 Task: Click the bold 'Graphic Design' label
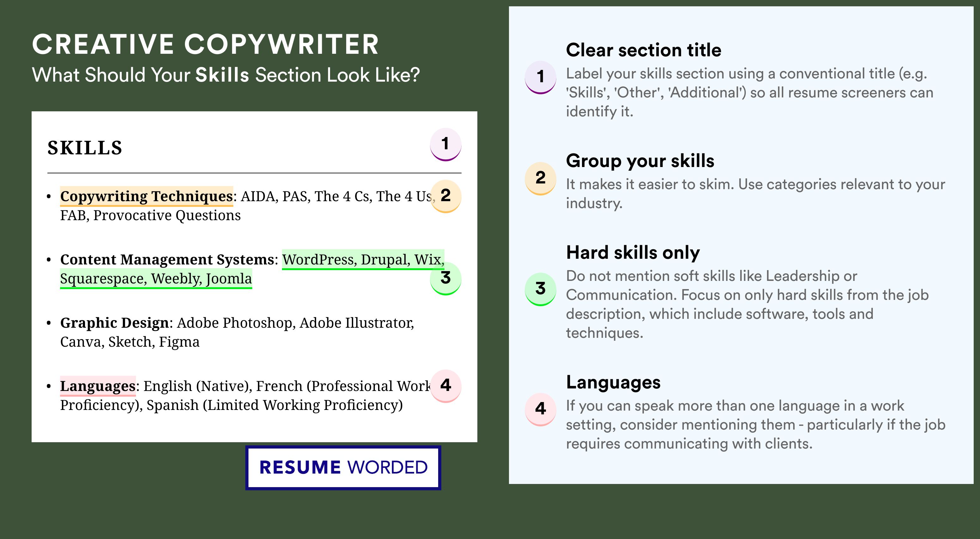[114, 323]
